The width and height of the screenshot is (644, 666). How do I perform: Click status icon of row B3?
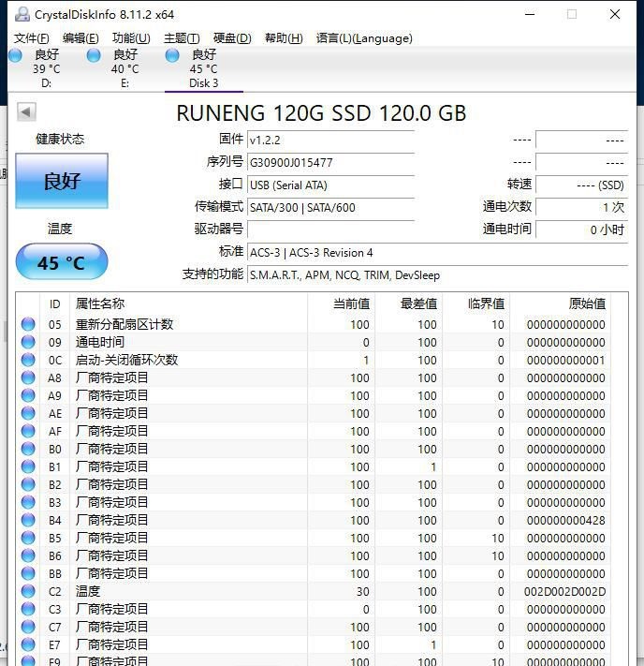pyautogui.click(x=28, y=502)
